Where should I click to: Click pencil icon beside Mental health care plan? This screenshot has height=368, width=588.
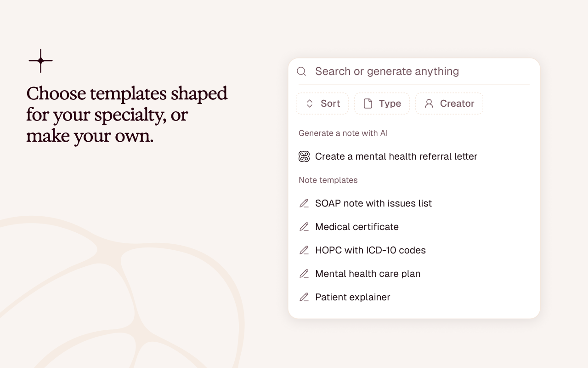(x=304, y=274)
